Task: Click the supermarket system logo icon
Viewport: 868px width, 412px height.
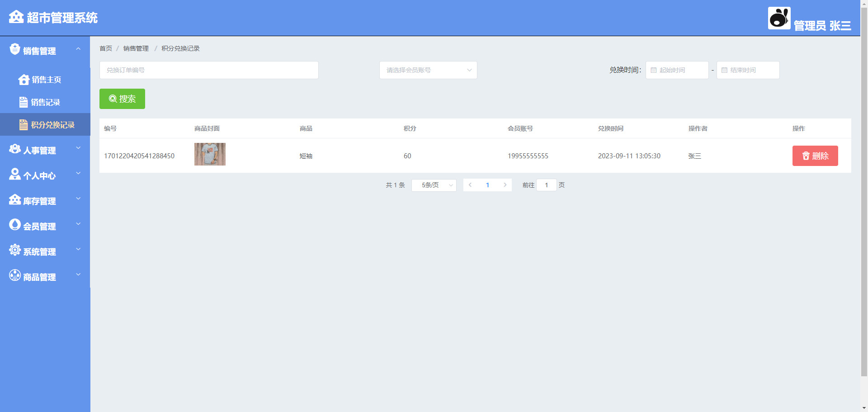Action: coord(16,17)
